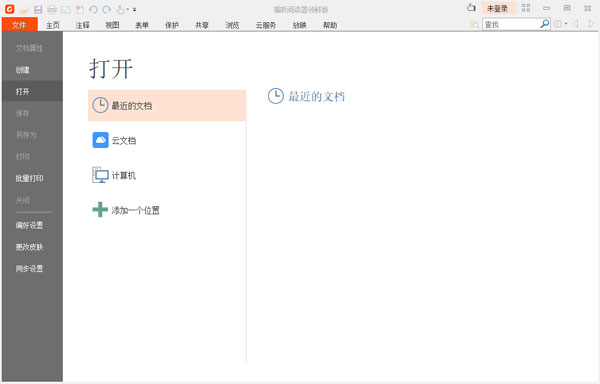Click the monitor icon for 计算机
The image size is (600, 384).
(x=101, y=175)
